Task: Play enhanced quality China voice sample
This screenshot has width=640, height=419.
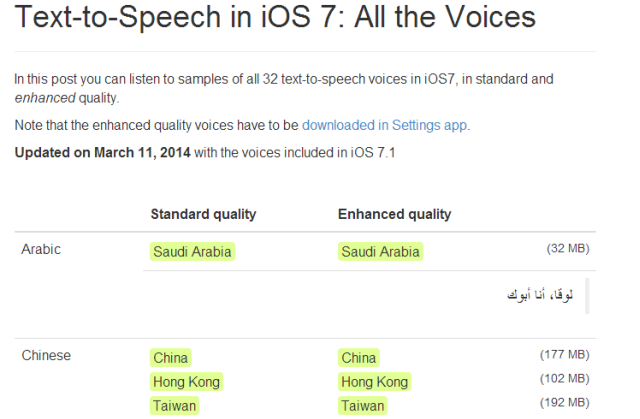Action: click(x=359, y=358)
